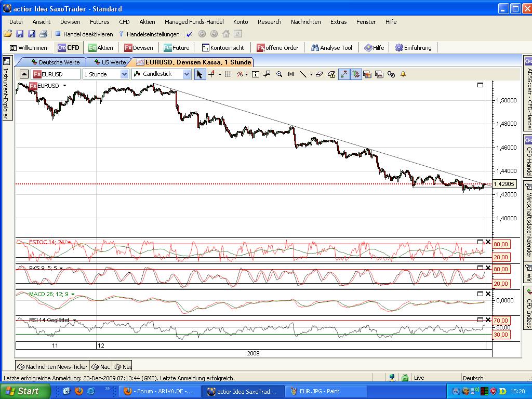Toggle the magnifier zoom mode
532x399 pixels.
[280, 74]
